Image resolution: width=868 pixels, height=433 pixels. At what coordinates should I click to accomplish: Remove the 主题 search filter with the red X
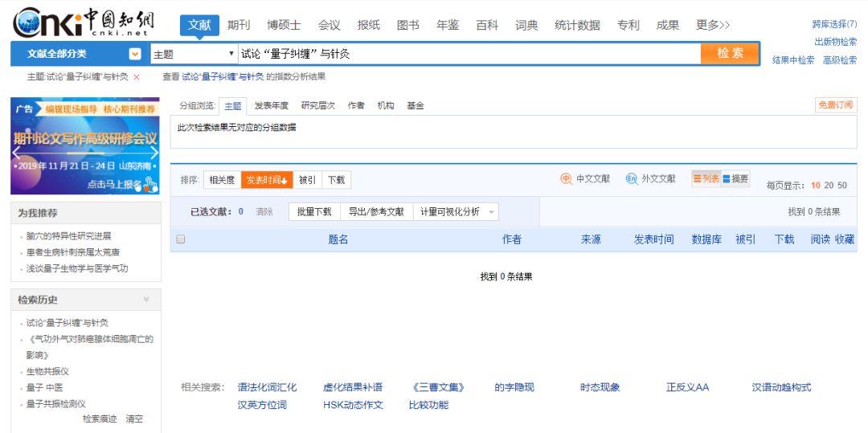[137, 77]
